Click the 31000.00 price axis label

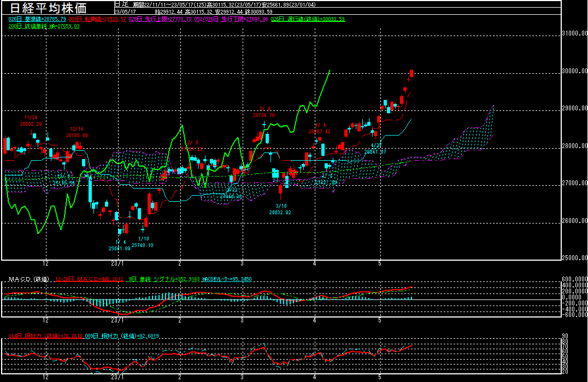575,33
